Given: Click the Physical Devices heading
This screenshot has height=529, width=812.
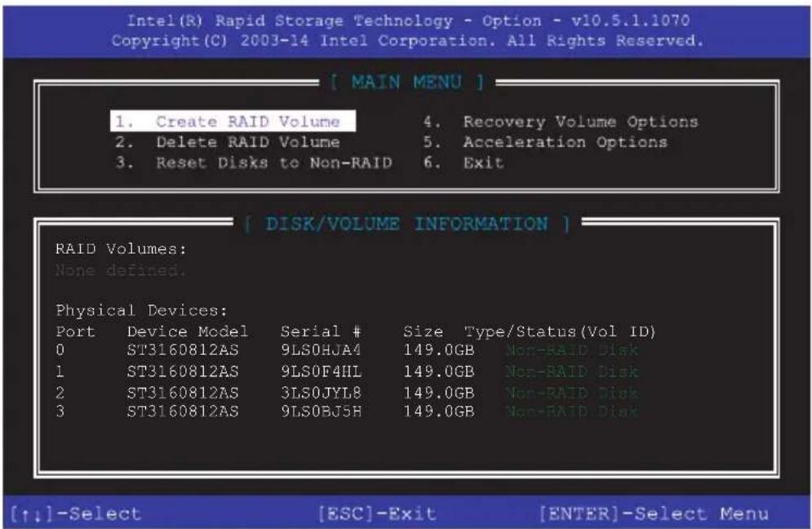Looking at the screenshot, I should 141,310.
